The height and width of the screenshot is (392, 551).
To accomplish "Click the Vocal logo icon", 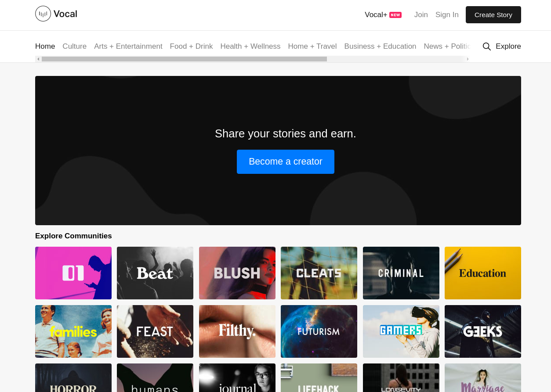I will [43, 14].
